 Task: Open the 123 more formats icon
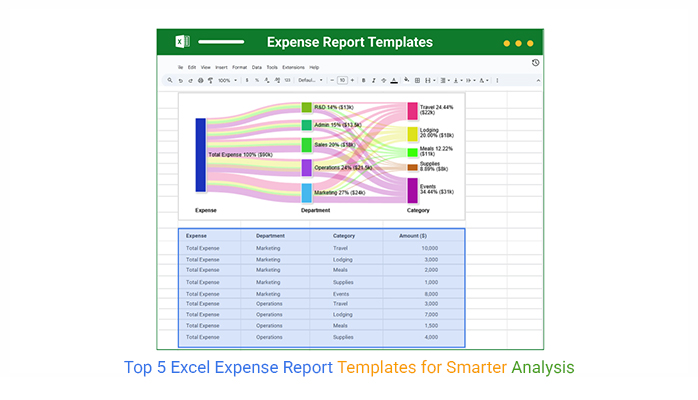(288, 81)
